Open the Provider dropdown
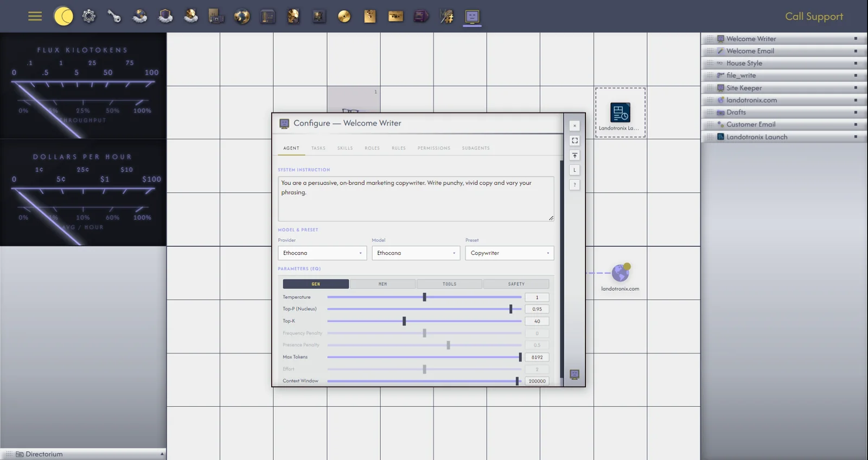Viewport: 868px width, 460px height. (x=322, y=253)
